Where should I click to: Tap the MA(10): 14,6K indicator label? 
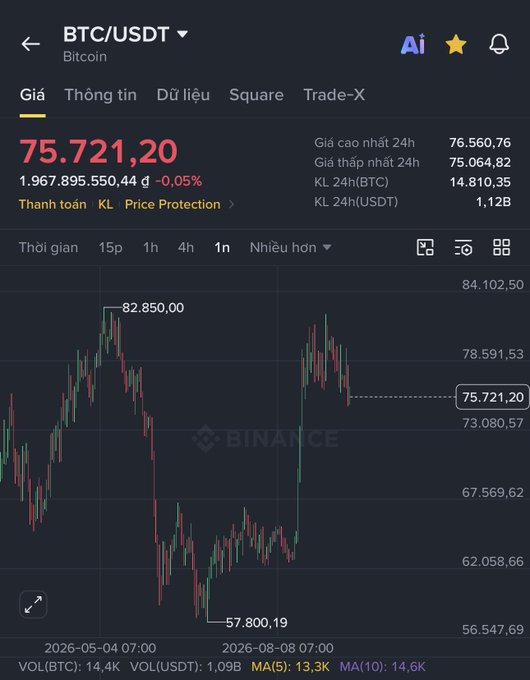pos(383,667)
